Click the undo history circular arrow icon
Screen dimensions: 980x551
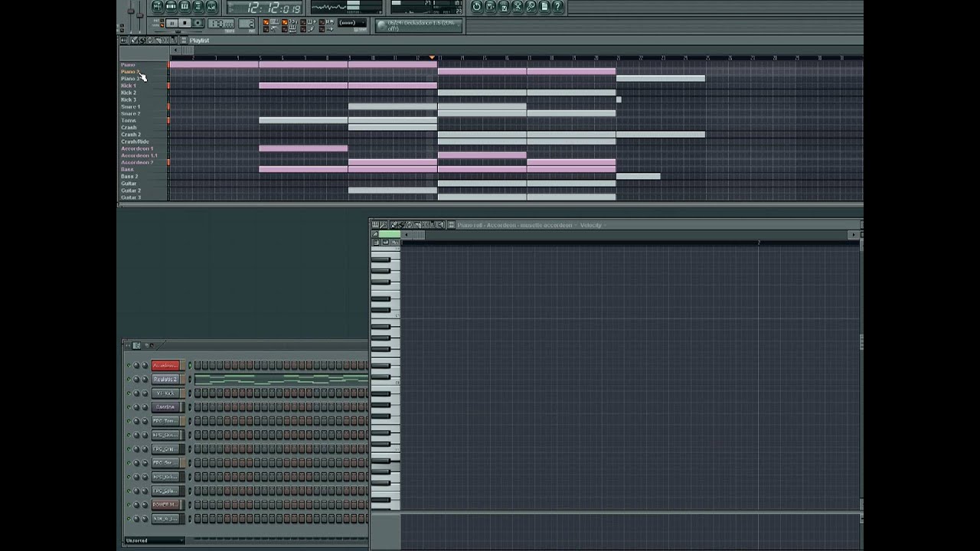[x=476, y=7]
